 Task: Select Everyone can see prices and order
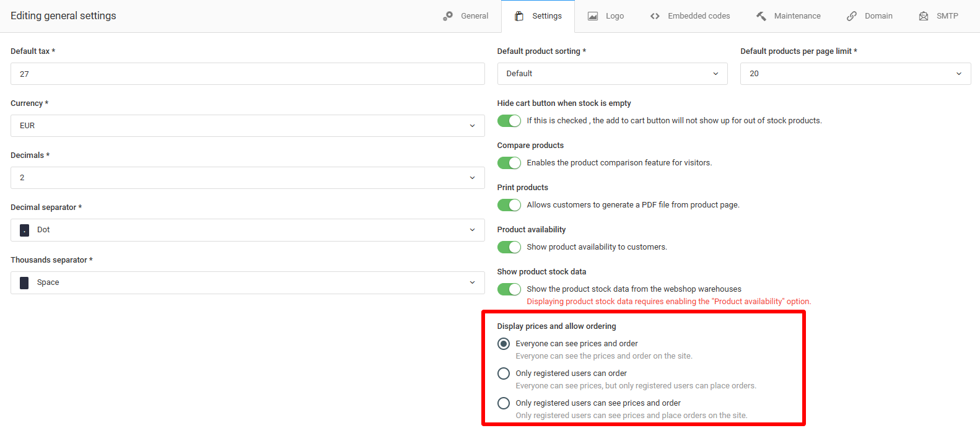click(504, 344)
